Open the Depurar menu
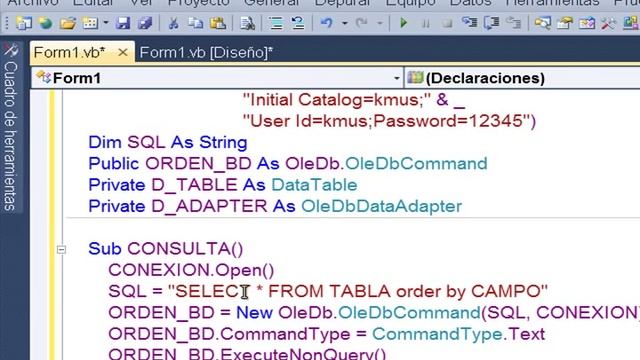Screen dimensions: 640x360 (x=342, y=2)
